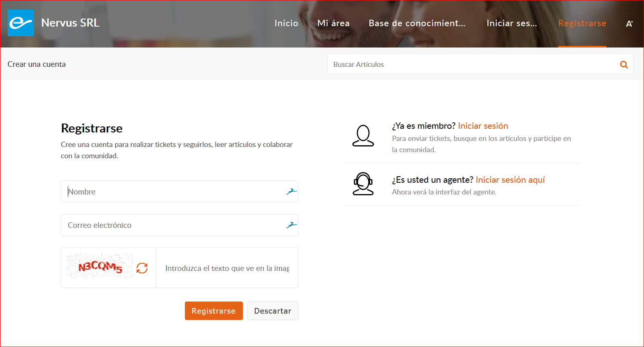Click the autofill icon in Correo electrónico field
This screenshot has height=347, width=644.
[x=292, y=225]
